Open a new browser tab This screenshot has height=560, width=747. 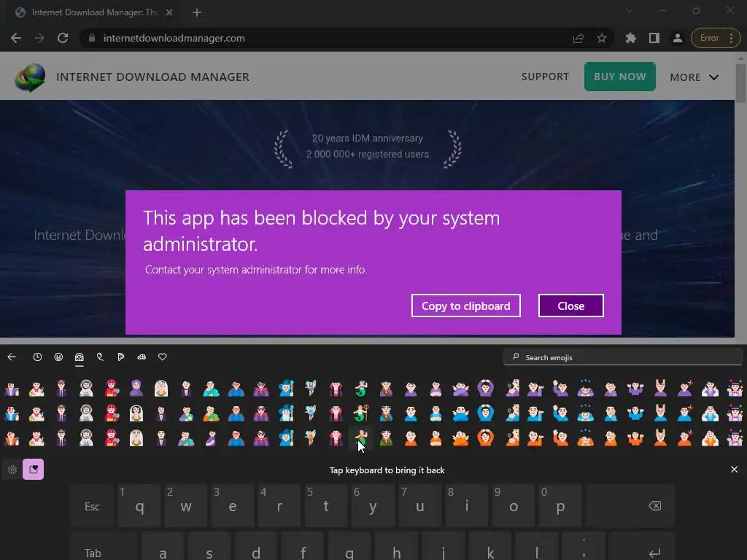pos(197,12)
